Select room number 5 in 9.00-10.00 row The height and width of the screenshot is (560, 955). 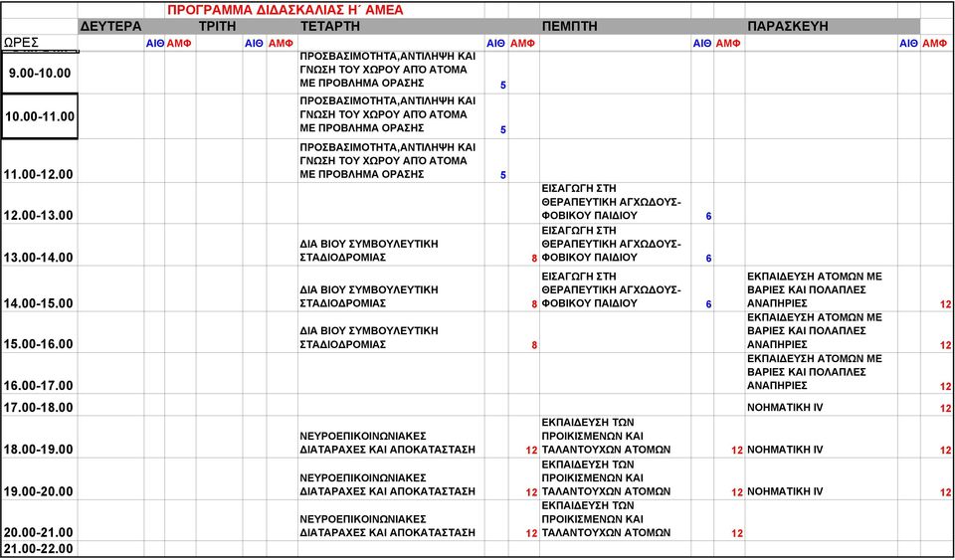click(x=503, y=86)
